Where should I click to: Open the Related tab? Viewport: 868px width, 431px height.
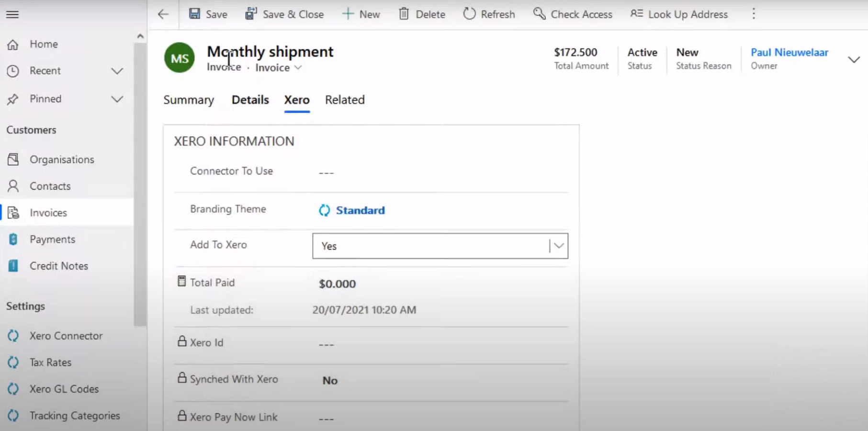[345, 100]
